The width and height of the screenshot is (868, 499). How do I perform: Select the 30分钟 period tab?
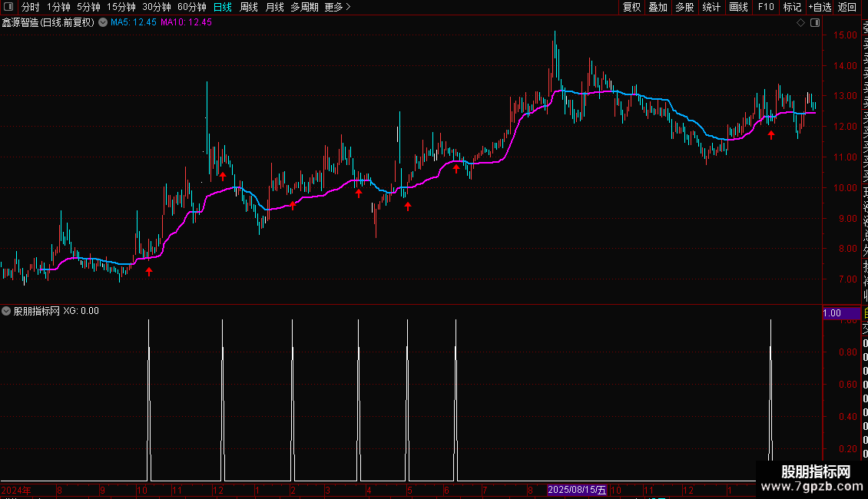tap(157, 7)
